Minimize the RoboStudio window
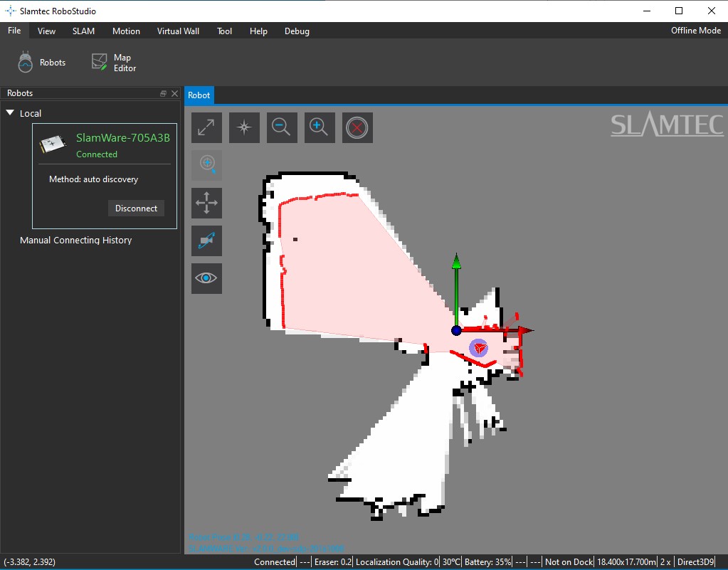Viewport: 728px width, 570px height. [647, 11]
